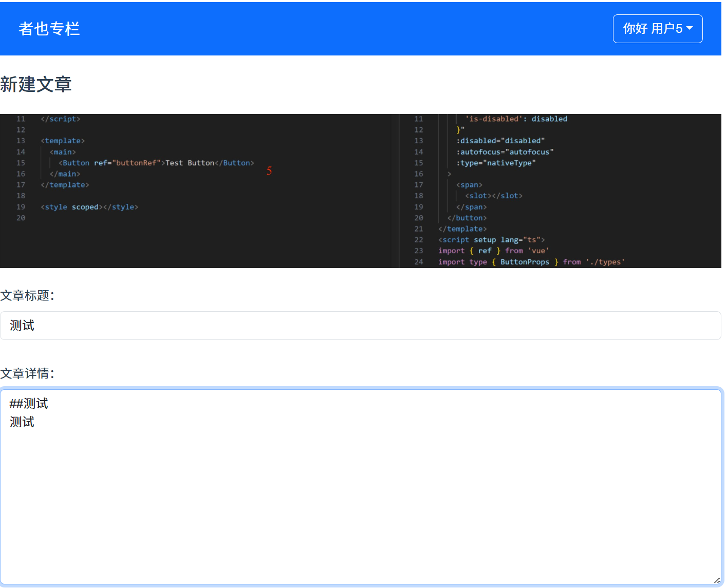
Task: Click the 文章标题: label
Action: 27,296
